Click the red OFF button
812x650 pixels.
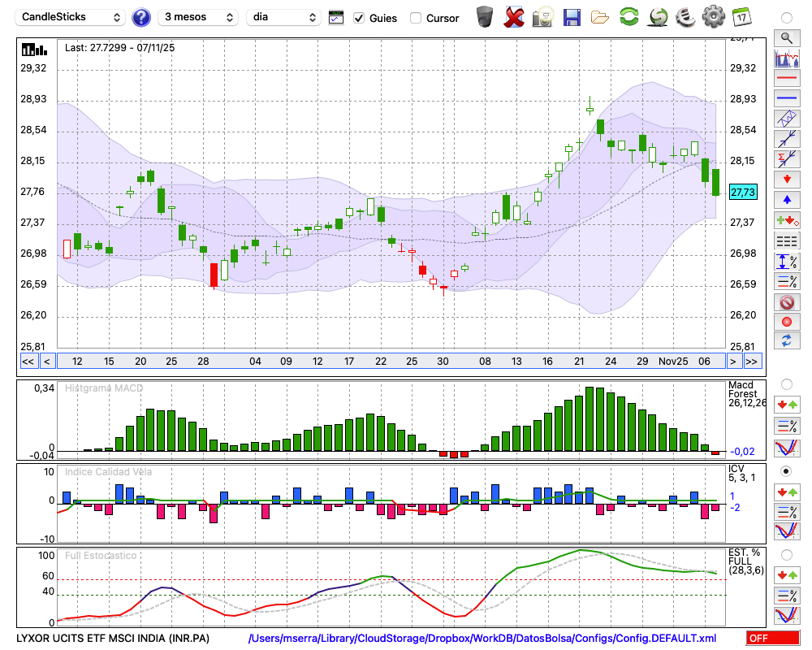coord(773,639)
